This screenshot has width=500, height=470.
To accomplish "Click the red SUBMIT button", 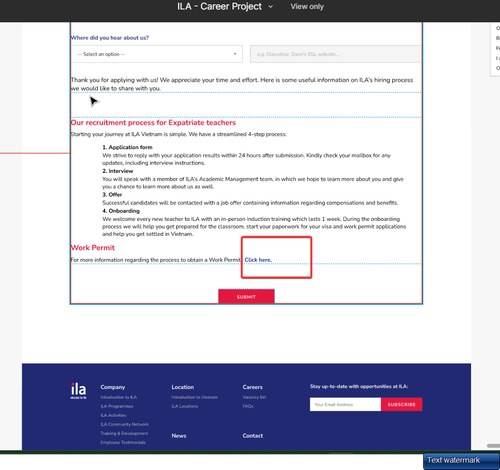I will point(246,296).
